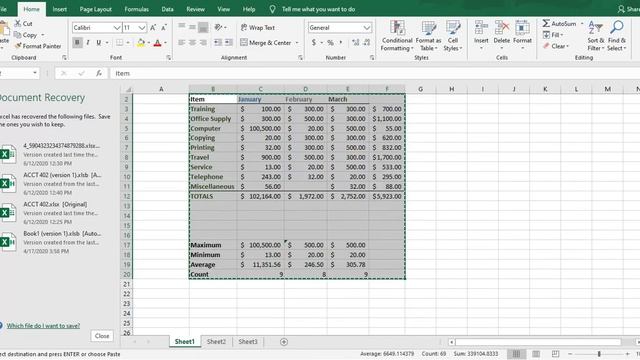
Task: Open the Clear dropdown
Action: [x=556, y=46]
